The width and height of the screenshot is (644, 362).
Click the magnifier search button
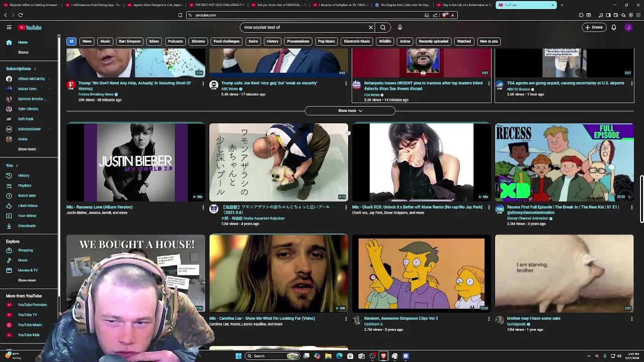383,27
